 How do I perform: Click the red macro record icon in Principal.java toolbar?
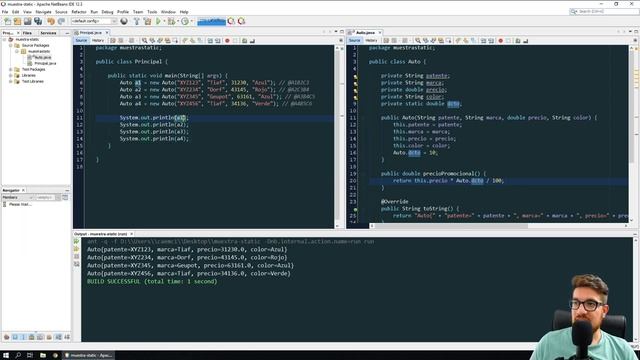click(x=227, y=41)
